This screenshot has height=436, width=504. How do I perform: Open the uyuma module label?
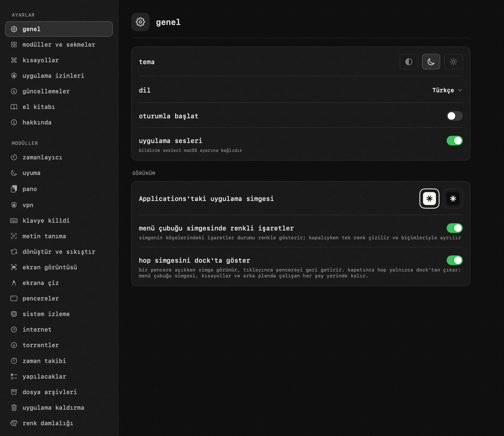pos(32,173)
